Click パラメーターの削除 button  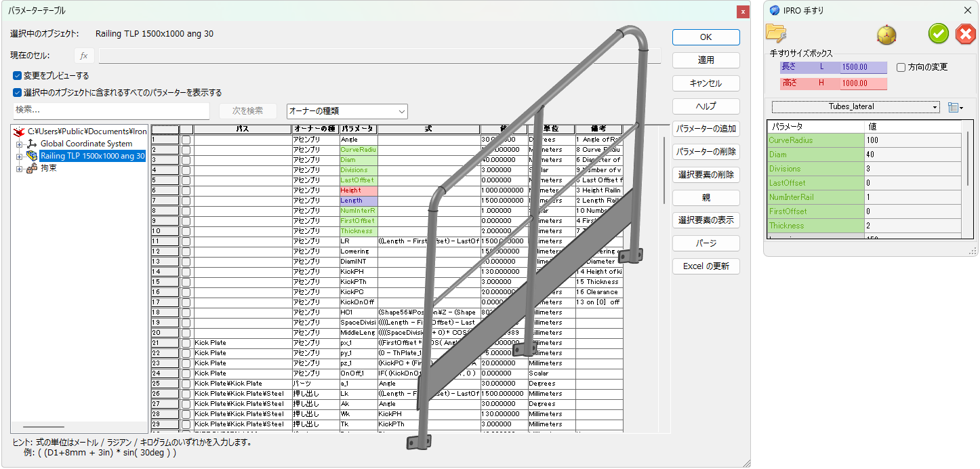pos(706,152)
